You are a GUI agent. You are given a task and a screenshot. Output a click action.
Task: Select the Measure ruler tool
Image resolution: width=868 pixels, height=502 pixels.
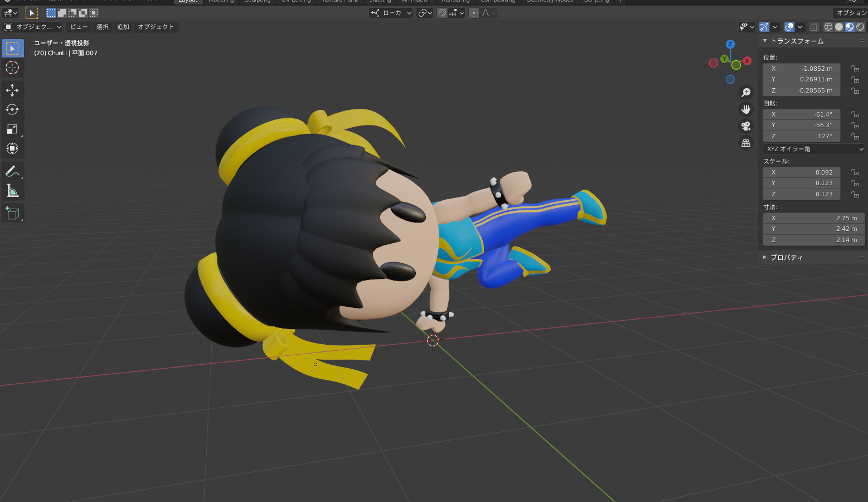[x=12, y=191]
